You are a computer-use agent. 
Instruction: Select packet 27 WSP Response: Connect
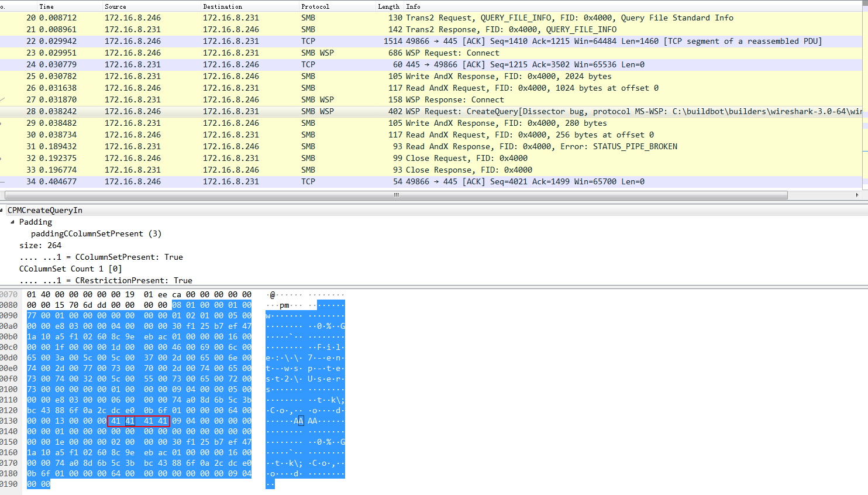click(x=431, y=99)
